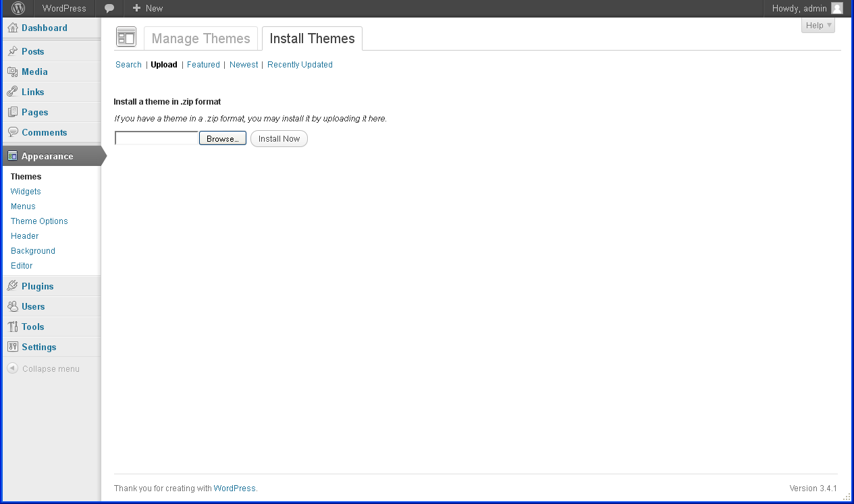The height and width of the screenshot is (504, 854).
Task: Open the Tools menu item
Action: (32, 327)
